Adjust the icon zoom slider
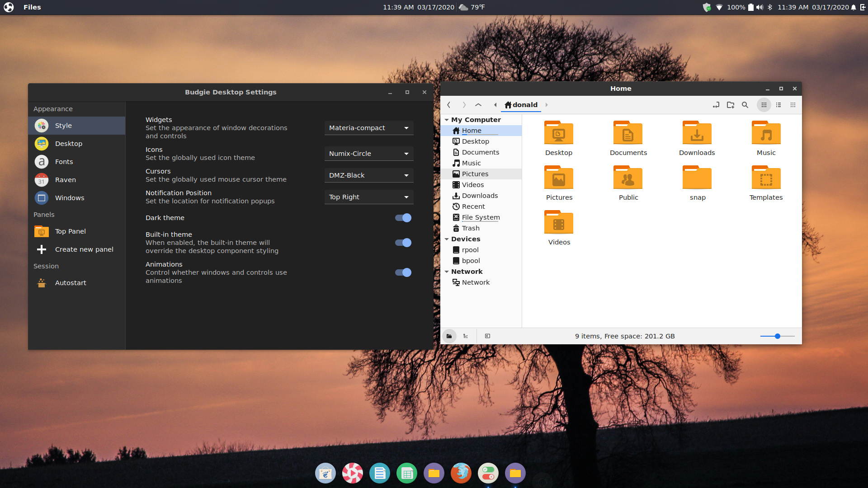The image size is (868, 488). pyautogui.click(x=777, y=336)
